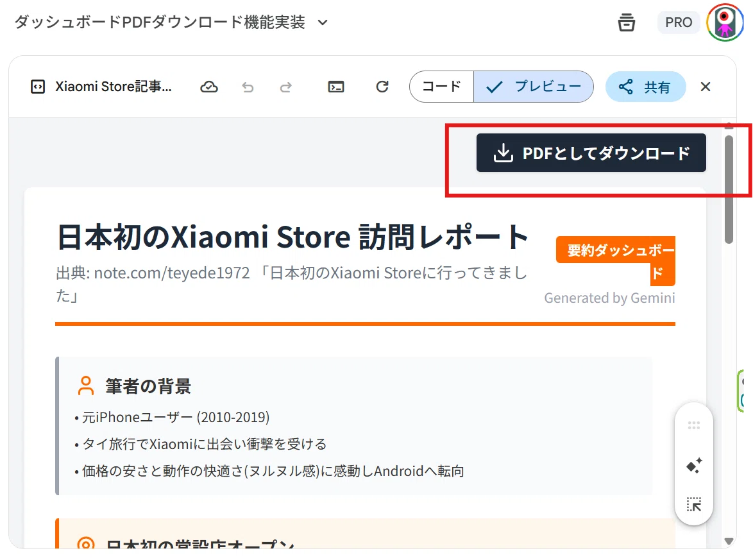This screenshot has height=560, width=753.
Task: Click the vertical scrollbar thumb
Action: click(729, 190)
